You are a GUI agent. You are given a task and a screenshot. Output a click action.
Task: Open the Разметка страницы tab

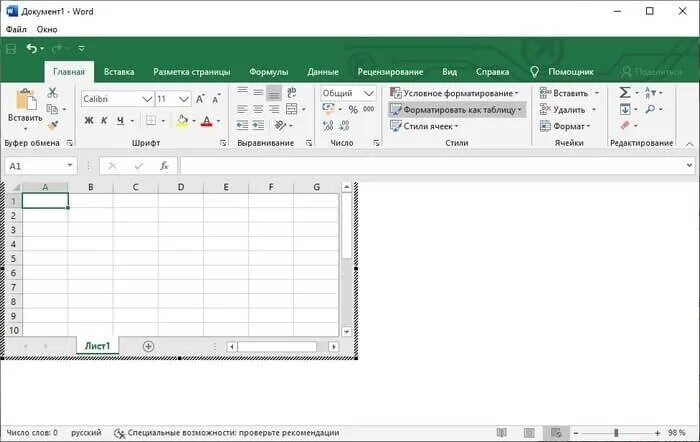pos(192,72)
